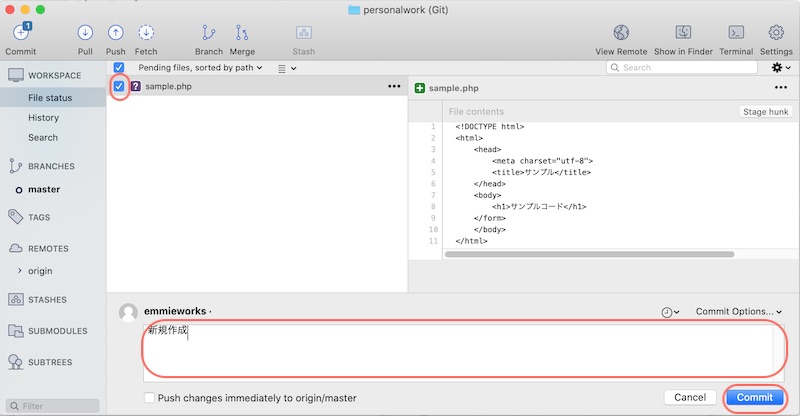Click into the commit message text box
Screen dimensions: 800x416
click(x=463, y=352)
